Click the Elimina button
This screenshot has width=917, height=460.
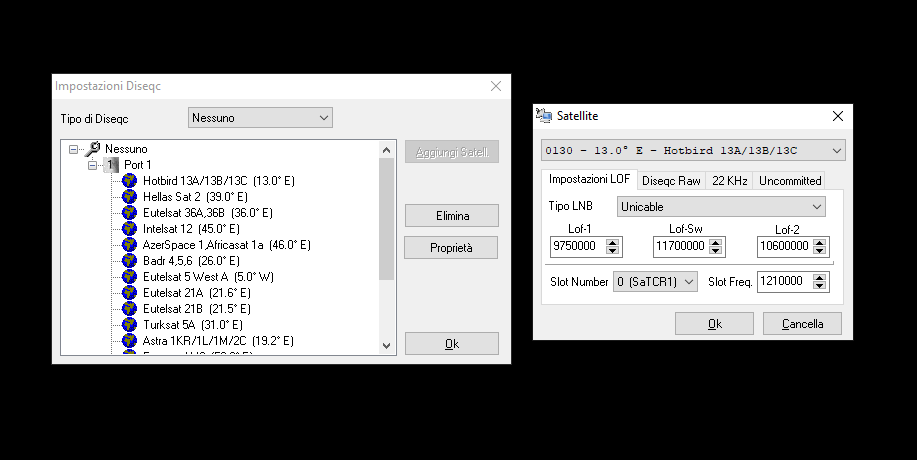tap(452, 216)
